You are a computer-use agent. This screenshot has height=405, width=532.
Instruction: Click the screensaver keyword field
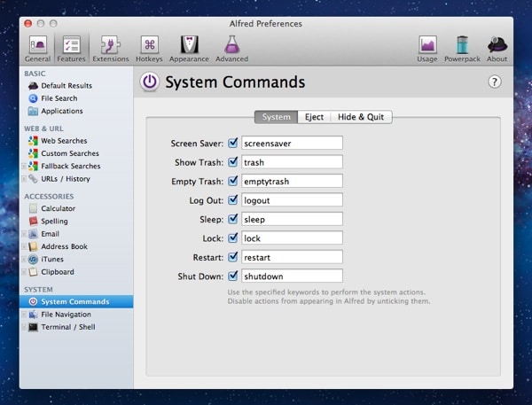[292, 144]
